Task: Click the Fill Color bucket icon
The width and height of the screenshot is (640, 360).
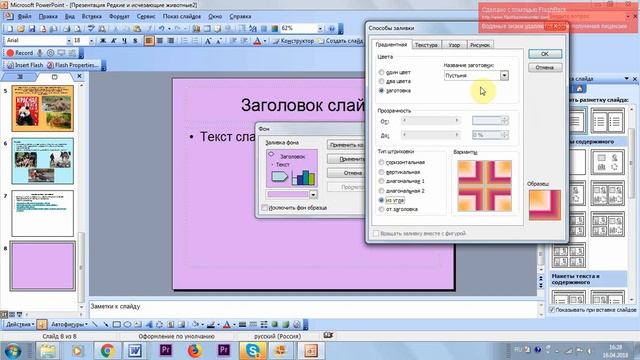Action: pyautogui.click(x=196, y=324)
